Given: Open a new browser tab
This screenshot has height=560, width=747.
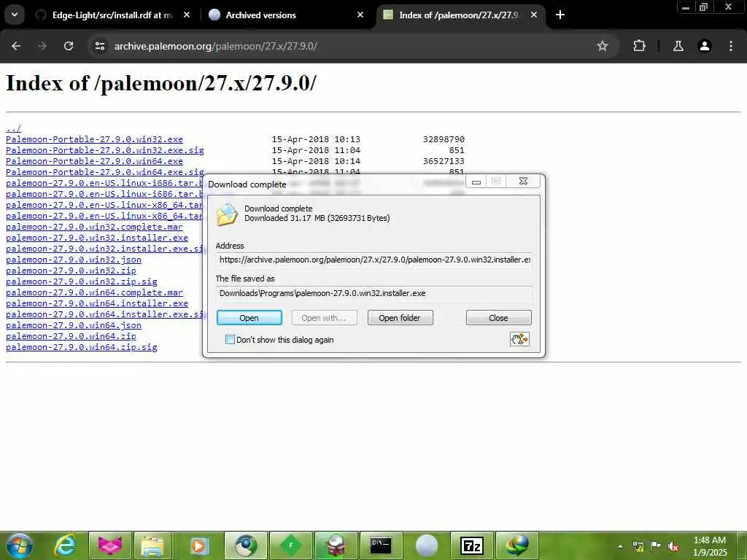Looking at the screenshot, I should point(560,15).
